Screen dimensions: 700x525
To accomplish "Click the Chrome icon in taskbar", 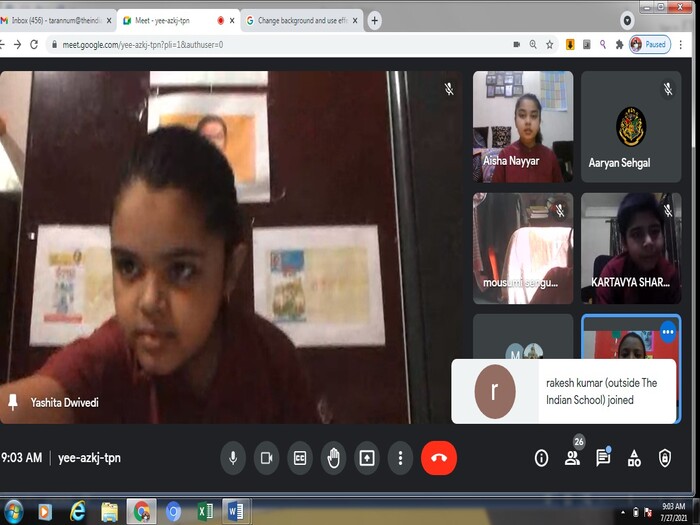I will (142, 512).
